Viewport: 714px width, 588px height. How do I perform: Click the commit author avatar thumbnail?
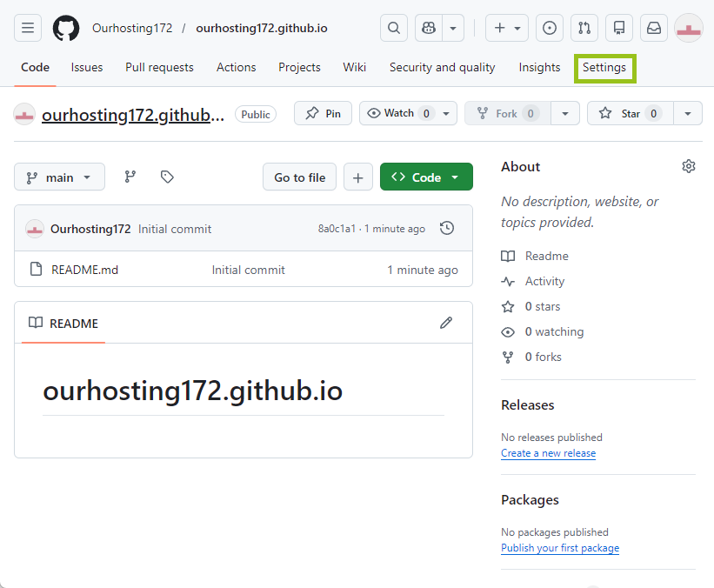click(35, 229)
